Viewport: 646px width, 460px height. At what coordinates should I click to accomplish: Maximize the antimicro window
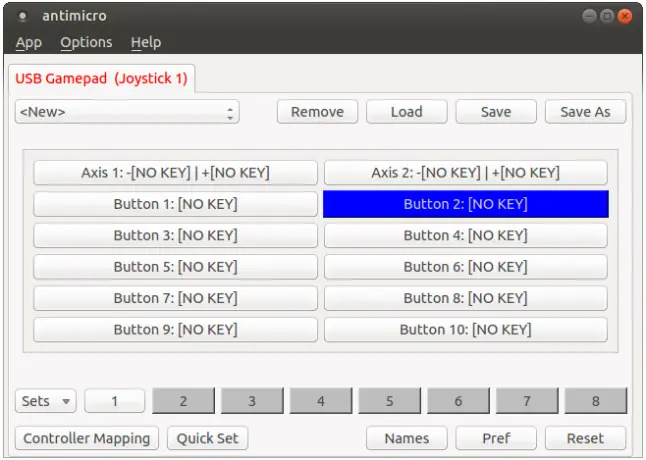tap(607, 16)
